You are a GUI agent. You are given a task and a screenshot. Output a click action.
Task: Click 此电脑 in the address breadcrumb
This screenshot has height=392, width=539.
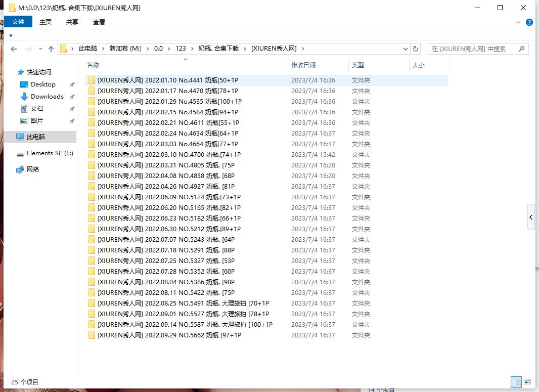[x=88, y=49]
